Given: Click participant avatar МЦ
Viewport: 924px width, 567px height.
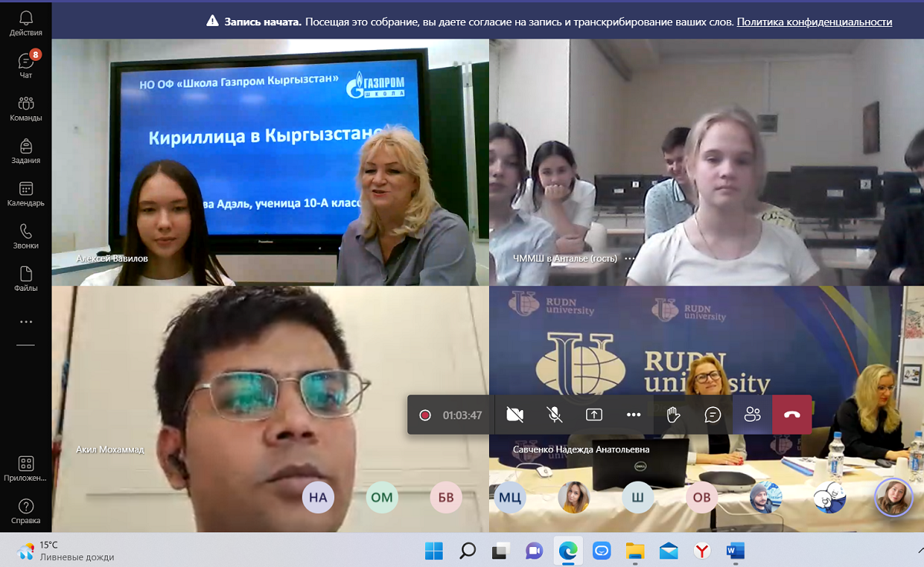Looking at the screenshot, I should click(x=510, y=497).
